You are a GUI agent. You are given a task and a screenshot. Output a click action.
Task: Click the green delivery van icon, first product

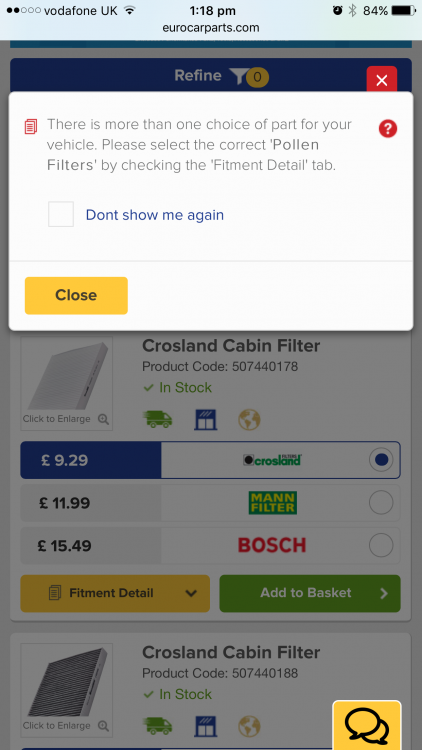(158, 419)
